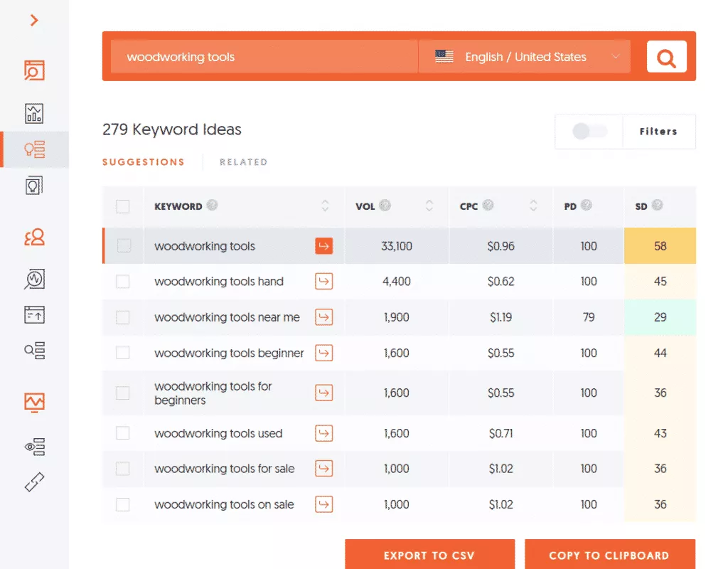This screenshot has height=569, width=728.
Task: Click the COPY TO CLIPBOARD button
Action: [x=610, y=555]
